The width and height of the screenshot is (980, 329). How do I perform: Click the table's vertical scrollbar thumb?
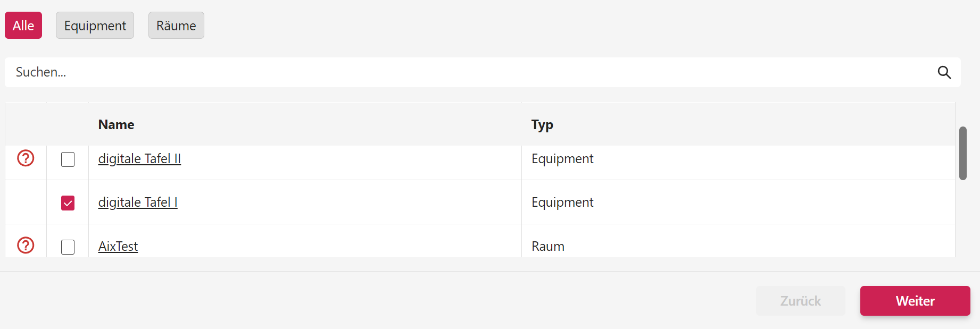click(x=962, y=153)
